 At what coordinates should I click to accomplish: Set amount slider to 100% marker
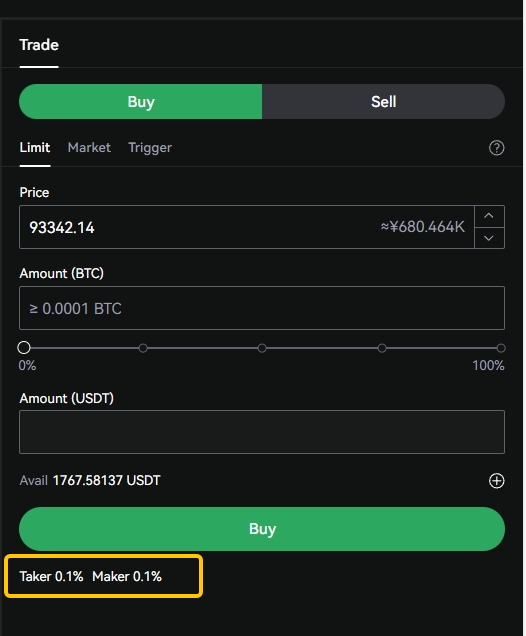[501, 348]
